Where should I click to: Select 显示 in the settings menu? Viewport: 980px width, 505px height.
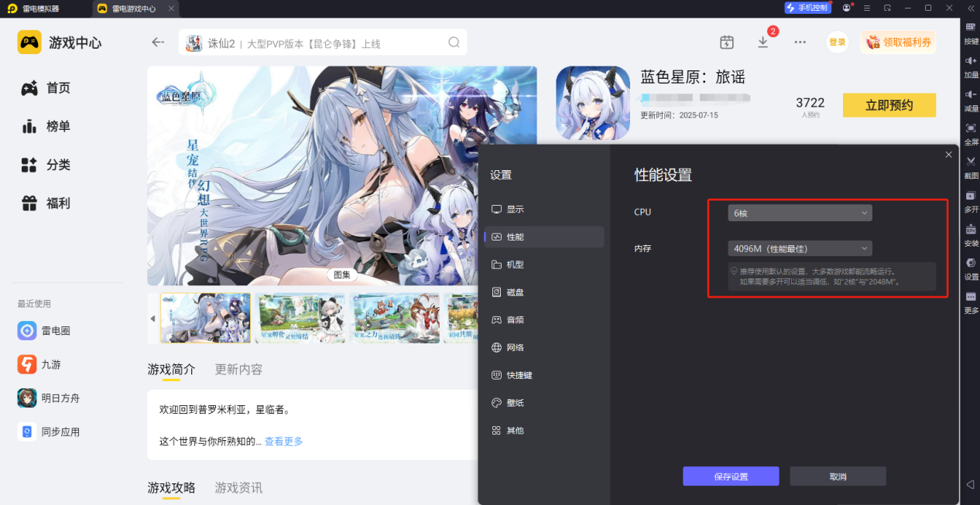tap(544, 210)
